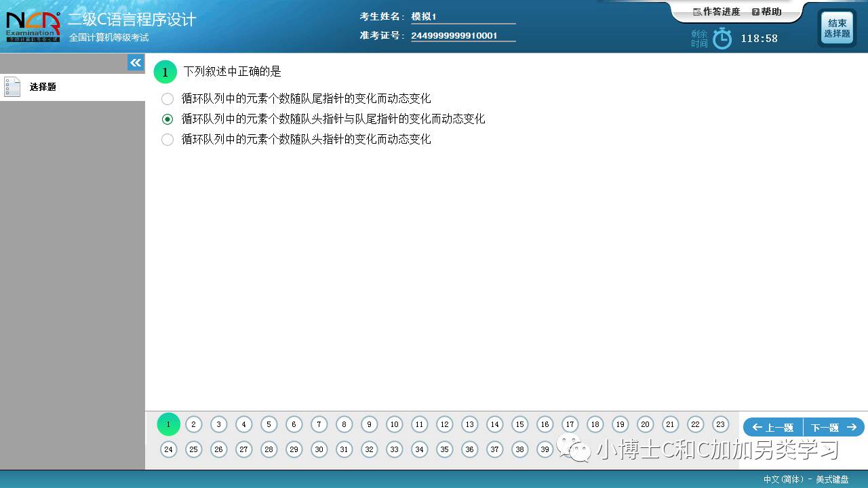Jump to question 6
Viewport: 868px width, 488px height.
point(294,424)
